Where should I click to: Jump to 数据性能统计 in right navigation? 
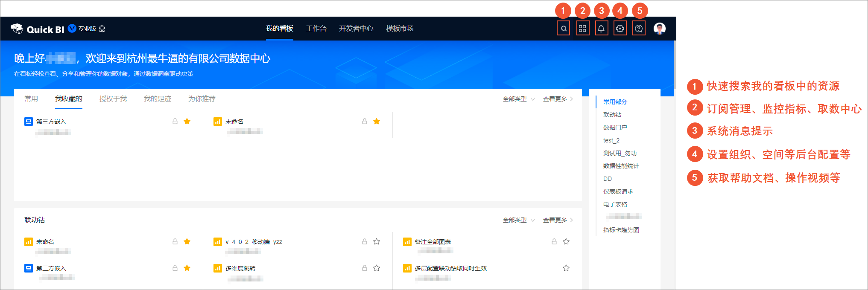(621, 166)
